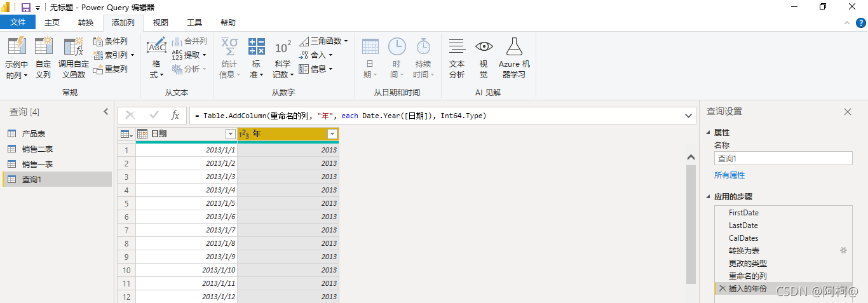Click the confirm checkmark in the formula bar
The height and width of the screenshot is (303, 868).
point(153,115)
